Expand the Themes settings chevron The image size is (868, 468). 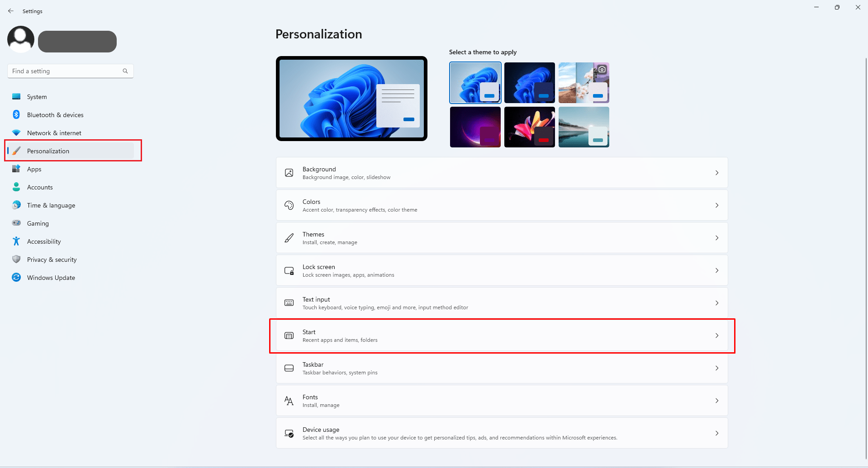(x=716, y=237)
